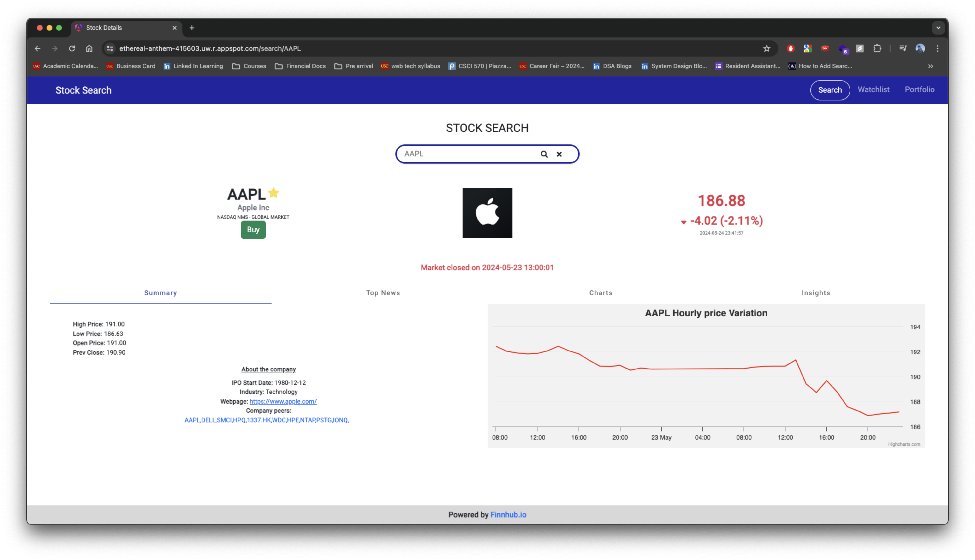Clear the search with the X icon

pos(559,154)
